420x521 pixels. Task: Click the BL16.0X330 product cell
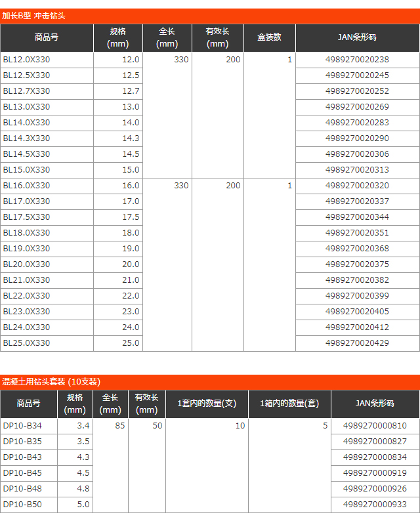[27, 186]
